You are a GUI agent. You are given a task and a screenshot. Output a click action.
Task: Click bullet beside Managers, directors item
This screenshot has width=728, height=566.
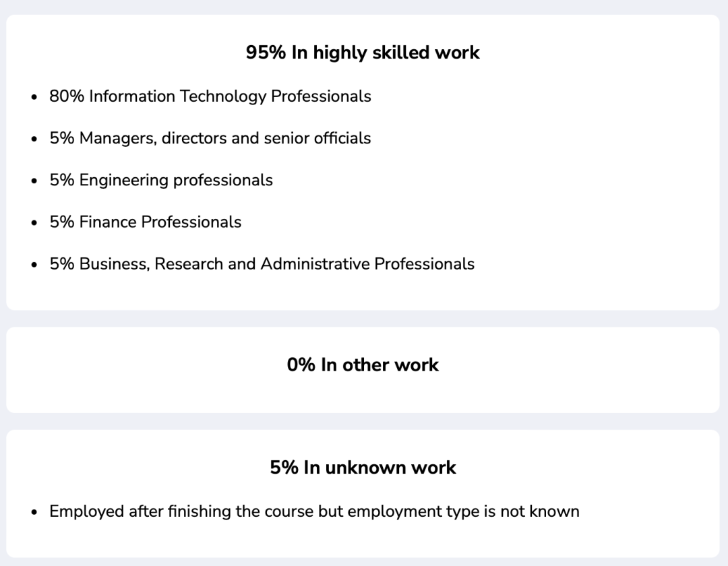[34, 139]
